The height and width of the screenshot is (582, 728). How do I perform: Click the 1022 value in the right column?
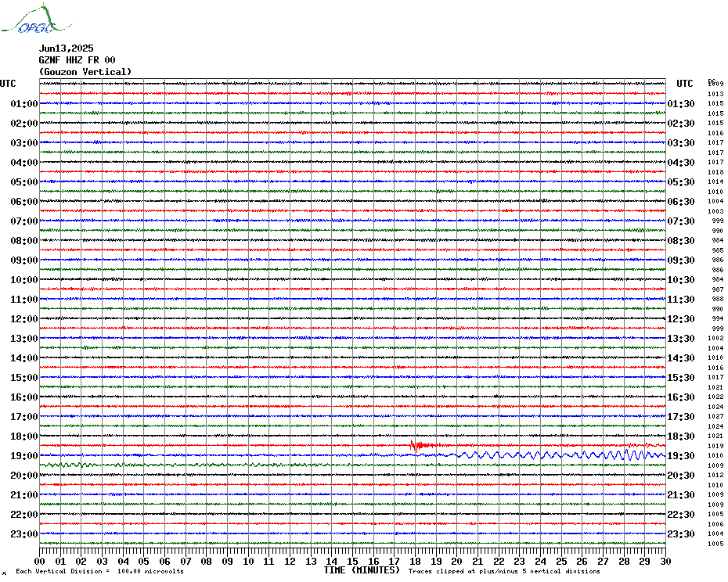point(715,397)
